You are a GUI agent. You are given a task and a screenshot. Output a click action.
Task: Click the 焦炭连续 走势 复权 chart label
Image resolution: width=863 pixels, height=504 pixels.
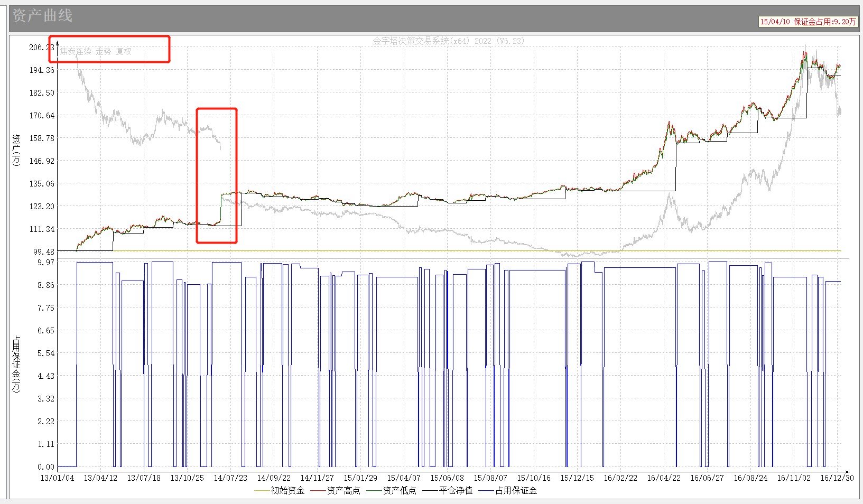coord(96,51)
